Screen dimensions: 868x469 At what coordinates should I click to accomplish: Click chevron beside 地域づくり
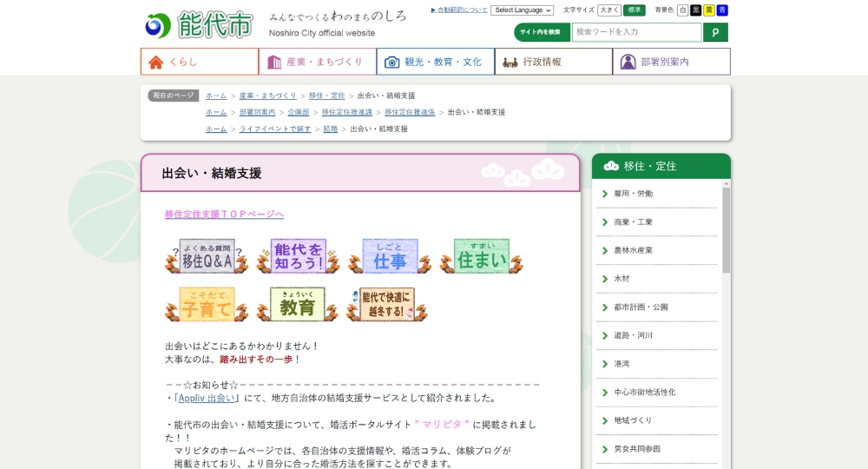click(x=605, y=420)
